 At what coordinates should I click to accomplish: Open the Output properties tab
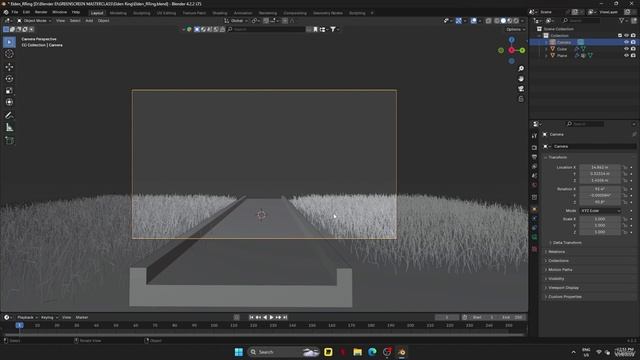coord(534,157)
